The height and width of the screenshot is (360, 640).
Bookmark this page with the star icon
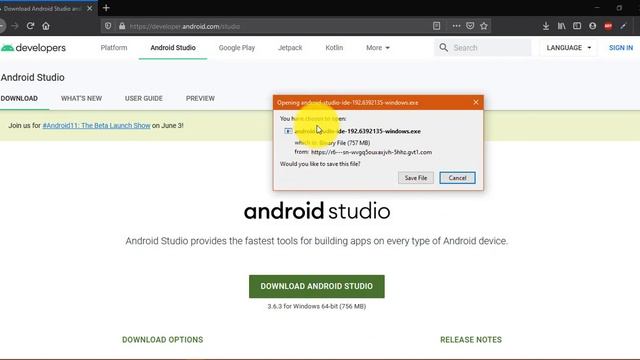coord(484,26)
